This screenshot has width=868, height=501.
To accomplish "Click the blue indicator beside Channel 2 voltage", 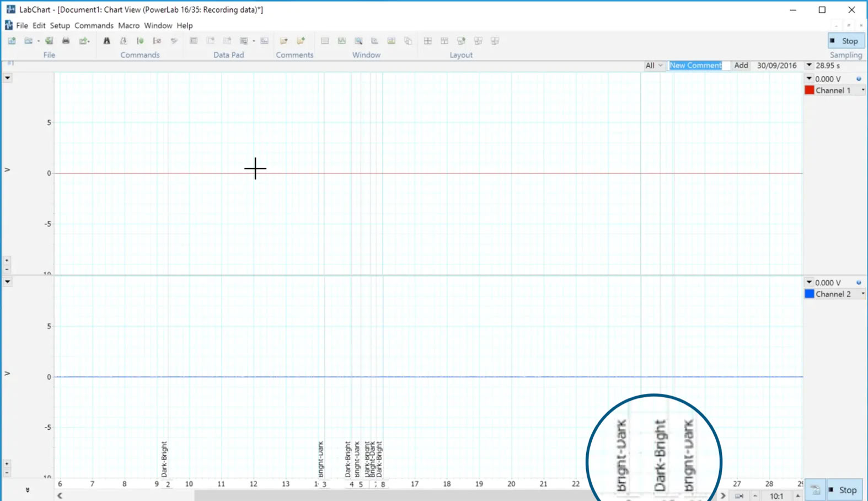I will pos(859,283).
